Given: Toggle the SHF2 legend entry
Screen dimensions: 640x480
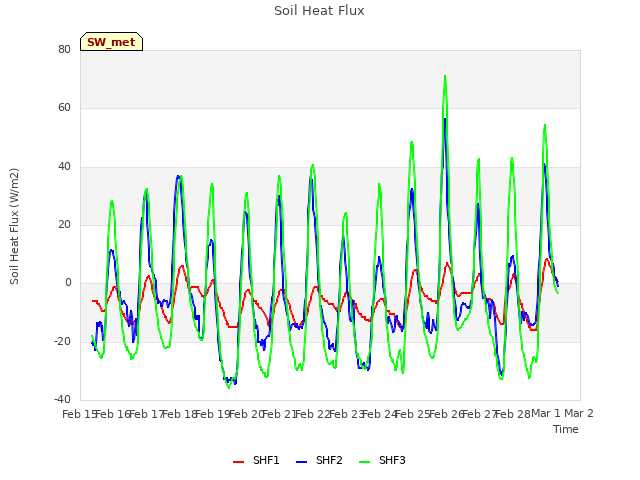Looking at the screenshot, I should (319, 460).
